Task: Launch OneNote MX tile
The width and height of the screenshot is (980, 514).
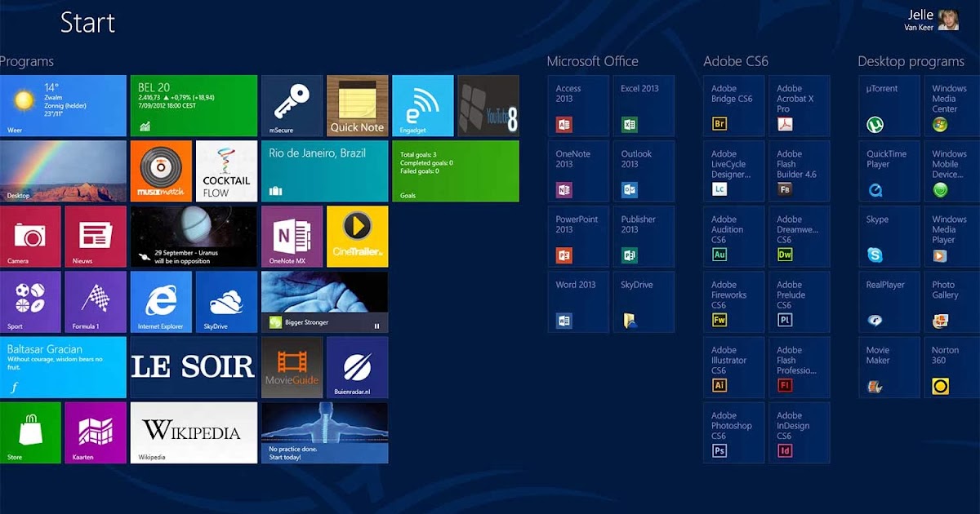Action: (292, 237)
